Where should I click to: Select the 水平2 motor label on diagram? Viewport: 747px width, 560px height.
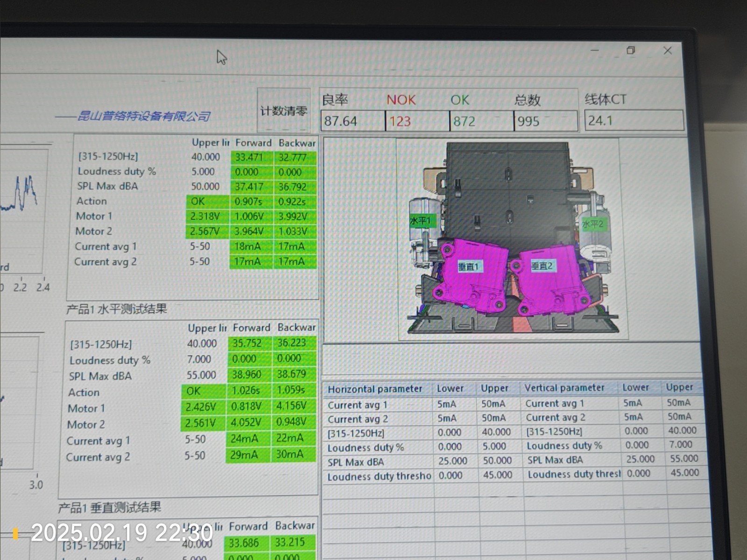(592, 224)
